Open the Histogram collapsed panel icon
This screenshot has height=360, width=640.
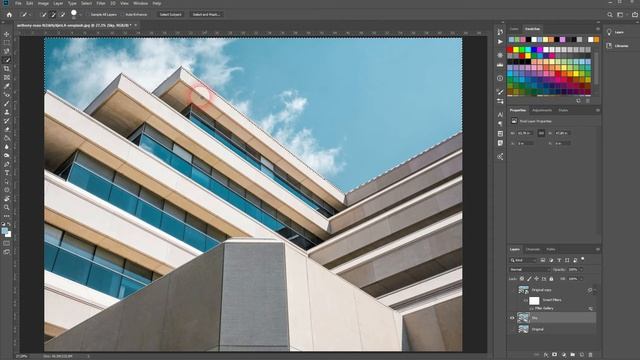500,65
